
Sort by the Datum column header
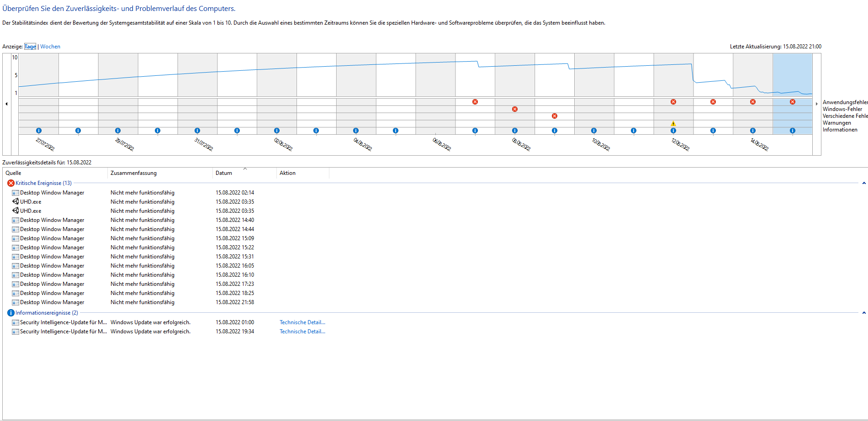pyautogui.click(x=244, y=173)
